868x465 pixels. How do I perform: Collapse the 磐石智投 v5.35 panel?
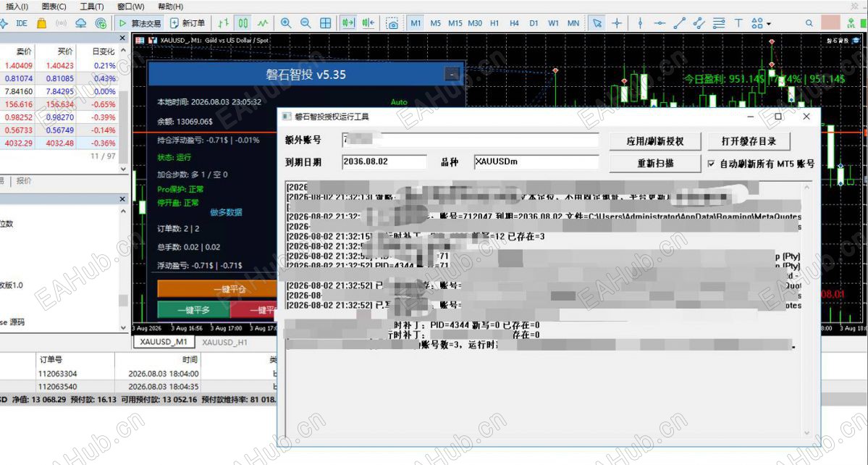pos(452,74)
